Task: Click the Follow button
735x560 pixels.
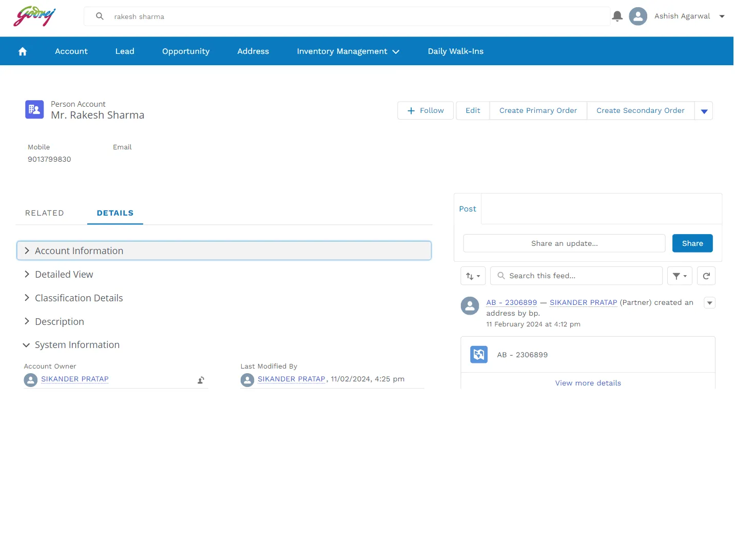Action: 425,111
